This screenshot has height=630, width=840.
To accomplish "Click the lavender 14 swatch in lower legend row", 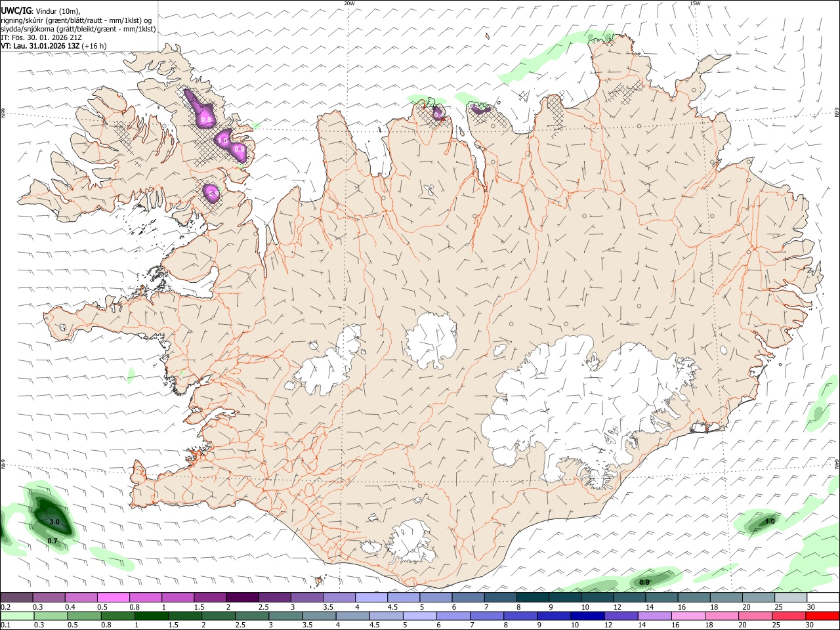I will point(654,616).
